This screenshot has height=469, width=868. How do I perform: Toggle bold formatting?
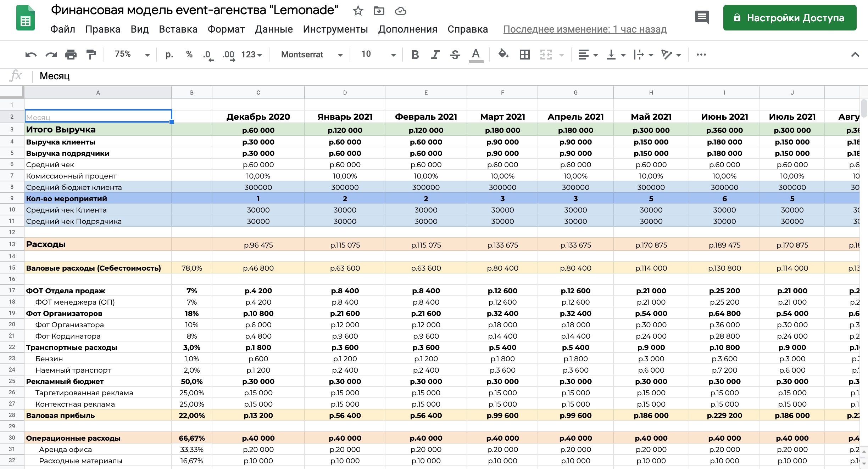[415, 55]
